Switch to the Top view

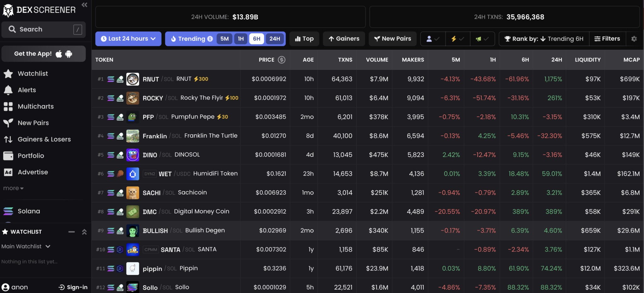coord(304,39)
